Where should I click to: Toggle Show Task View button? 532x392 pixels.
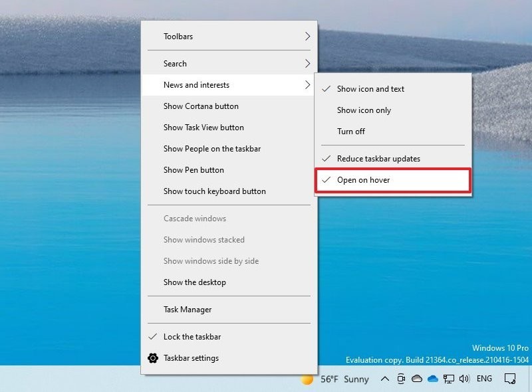point(229,128)
